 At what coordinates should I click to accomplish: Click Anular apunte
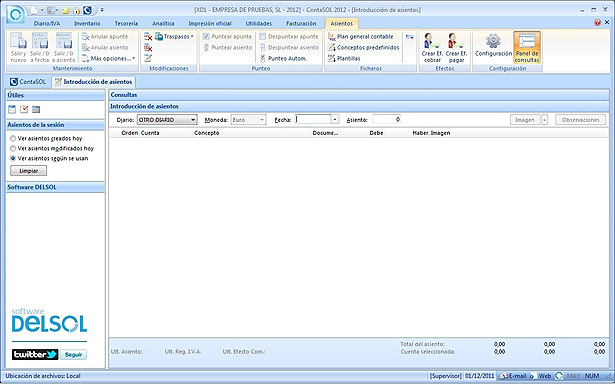click(x=105, y=36)
